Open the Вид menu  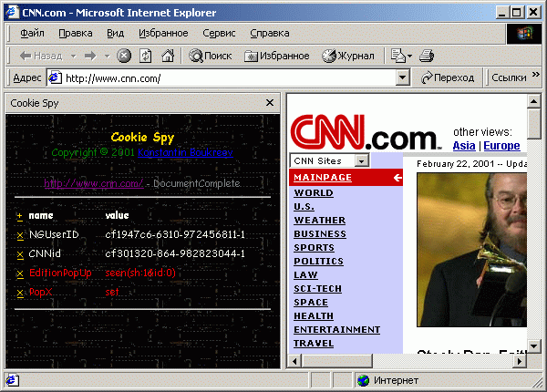pos(115,33)
